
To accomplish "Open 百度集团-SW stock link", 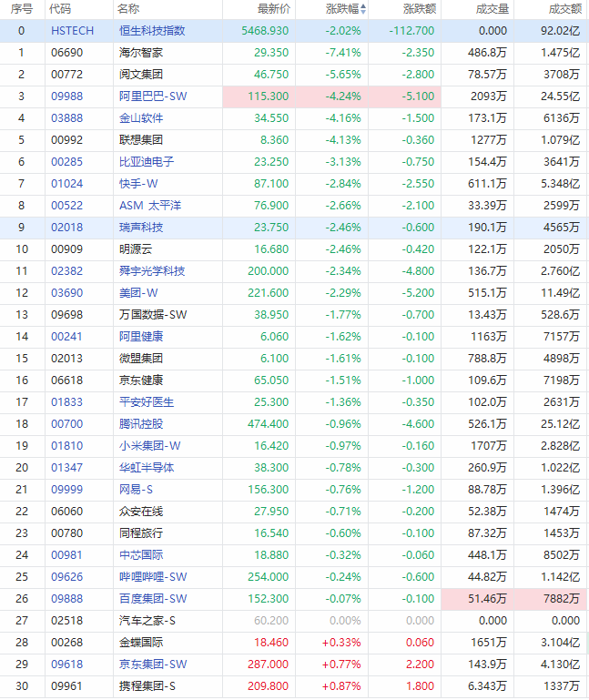I will pyautogui.click(x=153, y=600).
